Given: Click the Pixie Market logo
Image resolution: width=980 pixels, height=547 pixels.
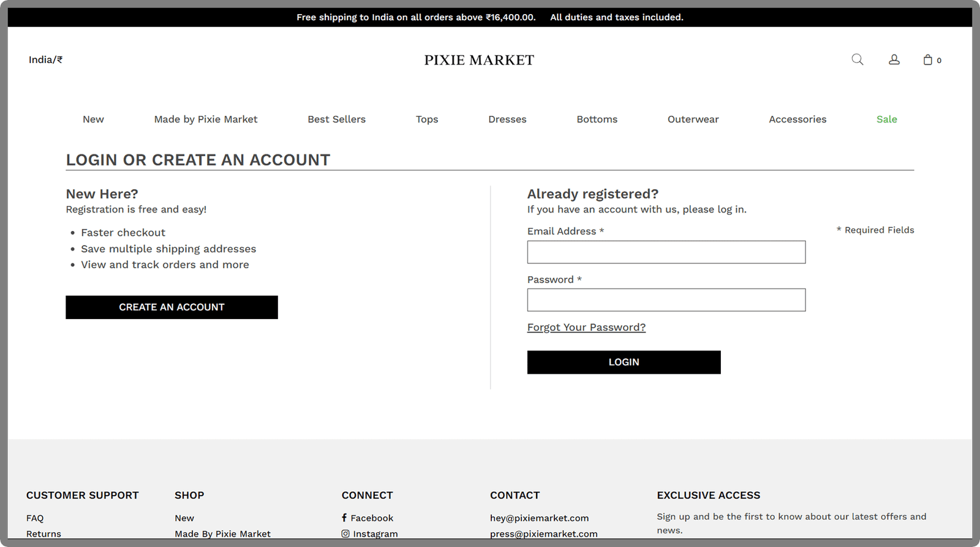Looking at the screenshot, I should click(x=479, y=60).
